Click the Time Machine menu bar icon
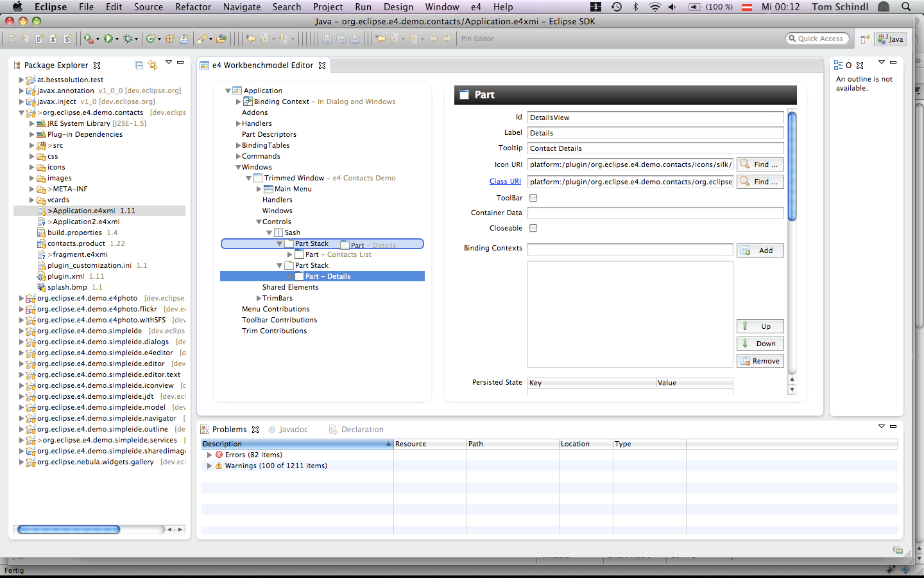Screen dimensions: 924x578 (617, 6)
